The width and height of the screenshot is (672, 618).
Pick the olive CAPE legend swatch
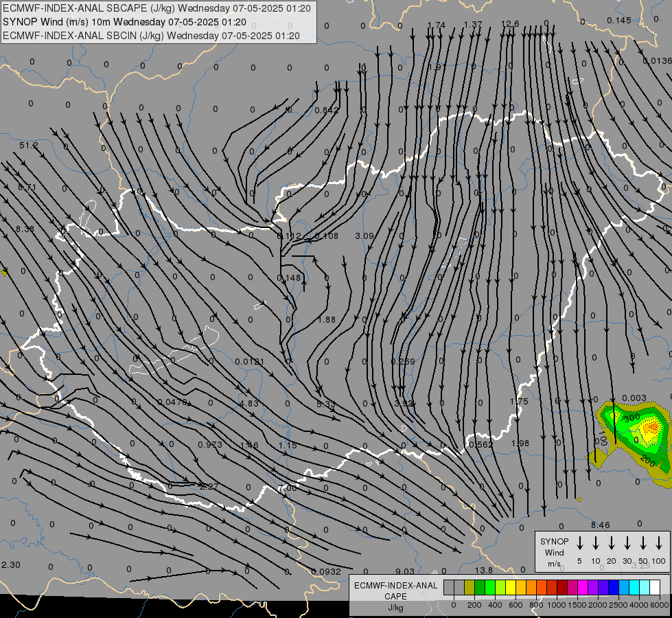click(470, 588)
